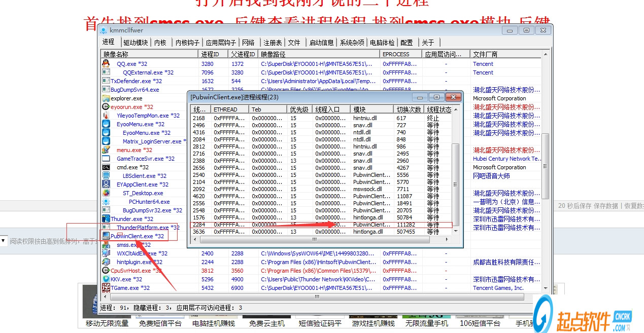Click the WXCltAidEx.exe icon

(x=106, y=253)
